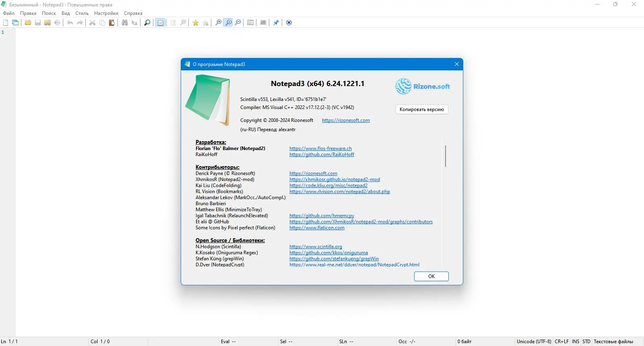The width and height of the screenshot is (644, 346).
Task: Click the clipboard Paste icon
Action: [x=112, y=23]
